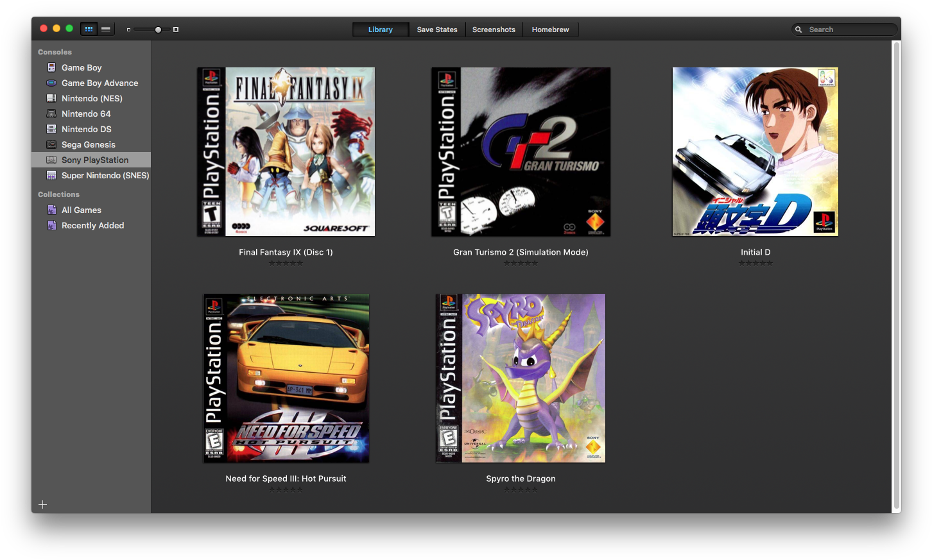The height and width of the screenshot is (560, 932).
Task: Click the Search field
Action: pyautogui.click(x=849, y=30)
